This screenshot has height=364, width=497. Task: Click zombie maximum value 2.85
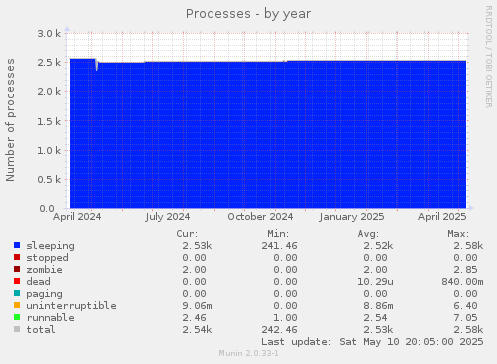(465, 270)
